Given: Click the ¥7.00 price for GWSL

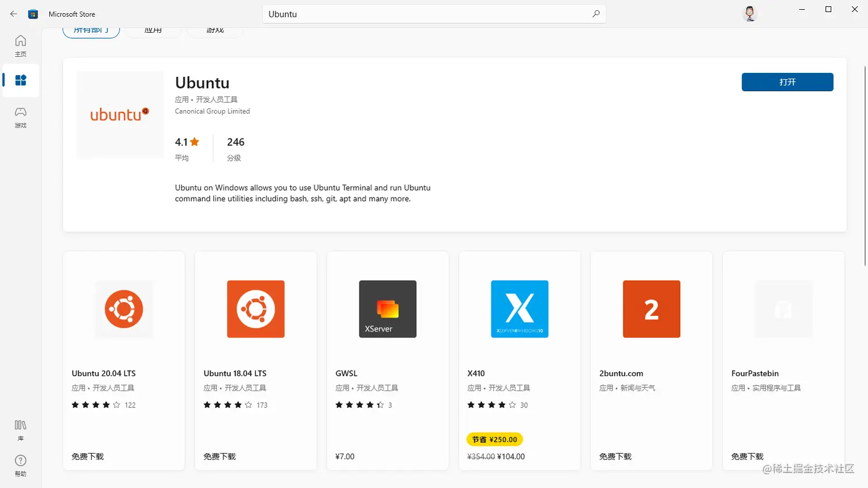Looking at the screenshot, I should tap(345, 456).
